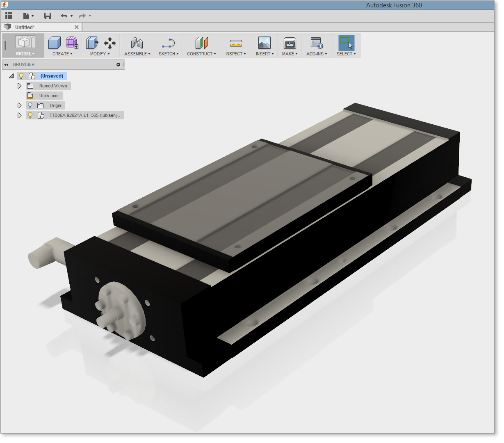Toggle visibility lightbulb for Origin folder

30,105
